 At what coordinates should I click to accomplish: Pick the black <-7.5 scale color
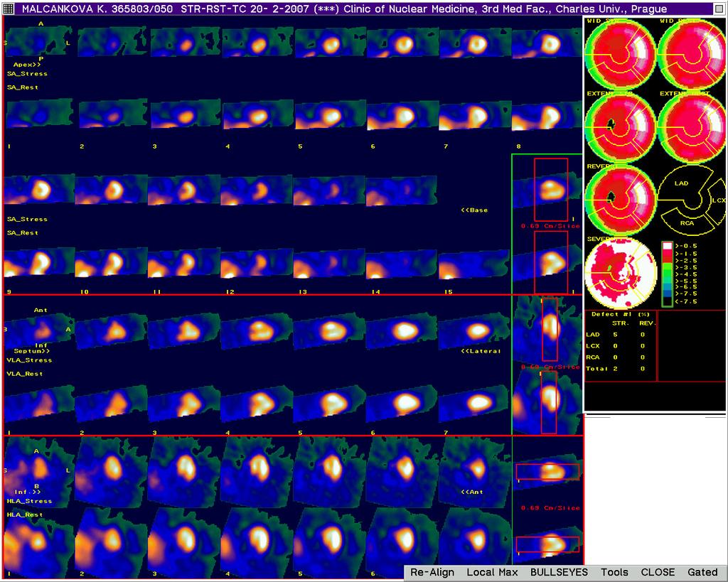pyautogui.click(x=667, y=301)
